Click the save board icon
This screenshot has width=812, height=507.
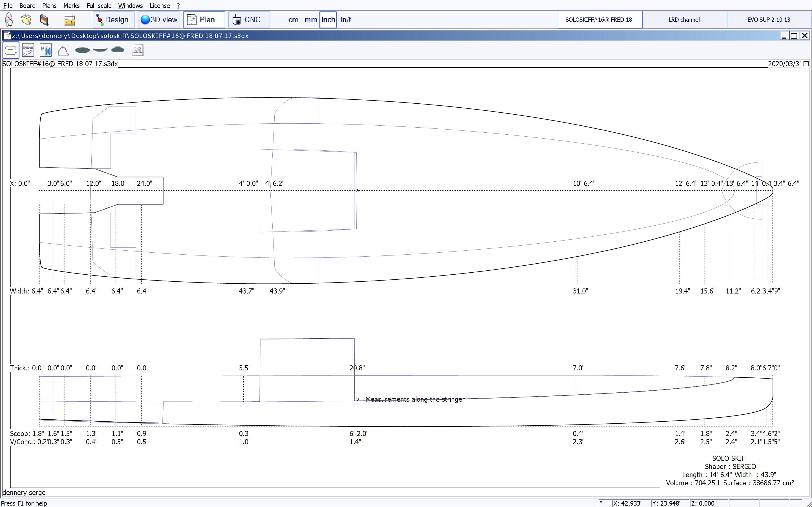[44, 20]
